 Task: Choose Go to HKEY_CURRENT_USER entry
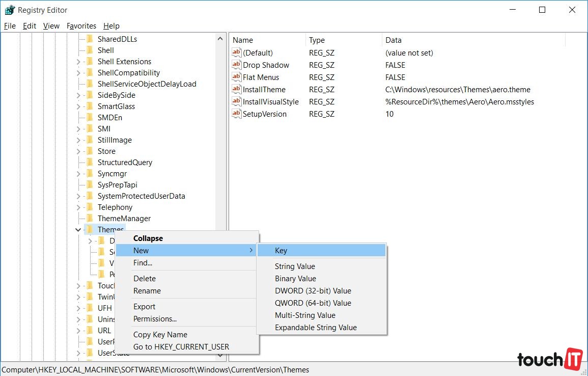click(181, 347)
